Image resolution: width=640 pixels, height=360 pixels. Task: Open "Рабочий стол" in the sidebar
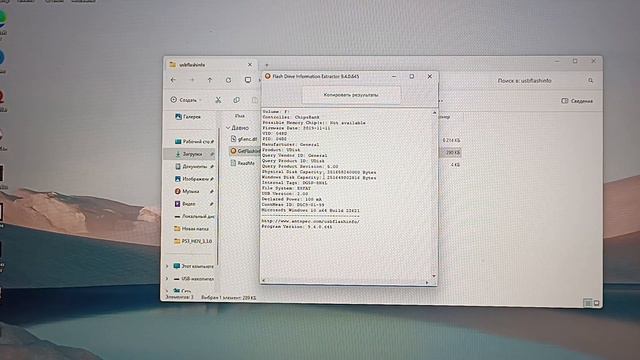click(x=194, y=142)
